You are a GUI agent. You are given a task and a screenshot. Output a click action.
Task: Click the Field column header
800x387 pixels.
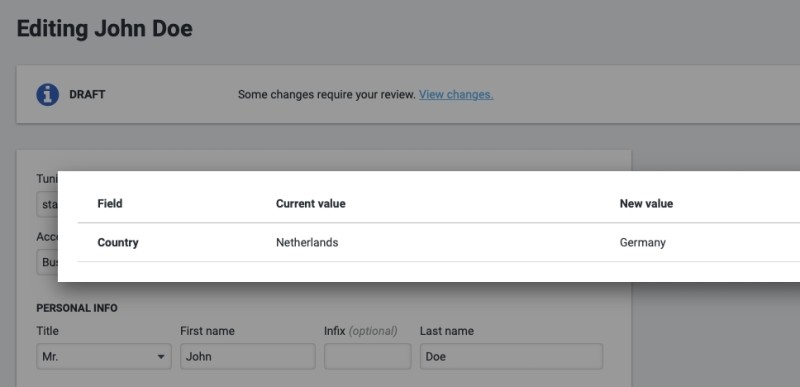(110, 203)
